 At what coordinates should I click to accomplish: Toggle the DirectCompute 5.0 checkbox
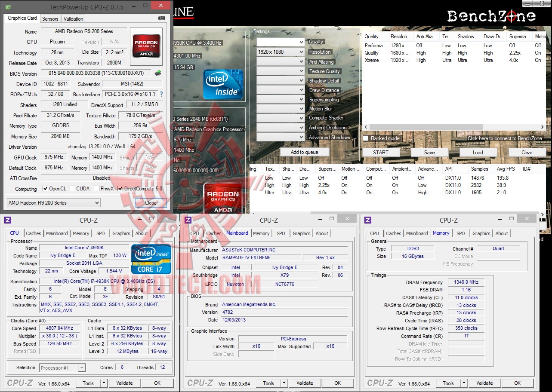pyautogui.click(x=120, y=189)
